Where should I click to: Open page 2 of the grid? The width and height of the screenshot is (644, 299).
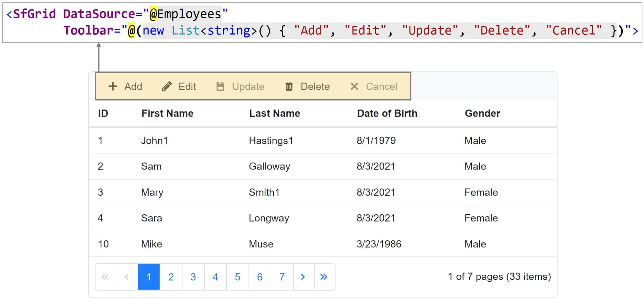[171, 277]
